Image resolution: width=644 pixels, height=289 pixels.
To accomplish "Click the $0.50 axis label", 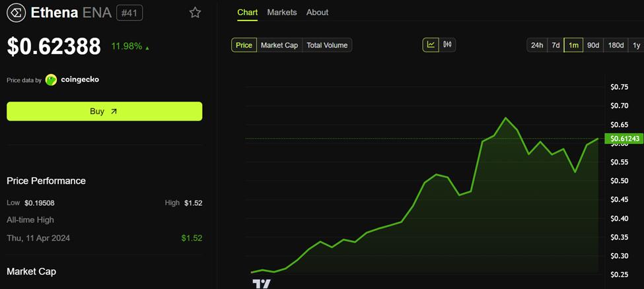I will 620,181.
